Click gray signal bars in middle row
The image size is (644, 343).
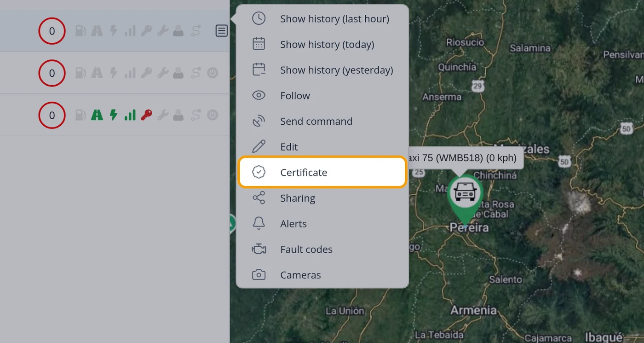pos(130,73)
